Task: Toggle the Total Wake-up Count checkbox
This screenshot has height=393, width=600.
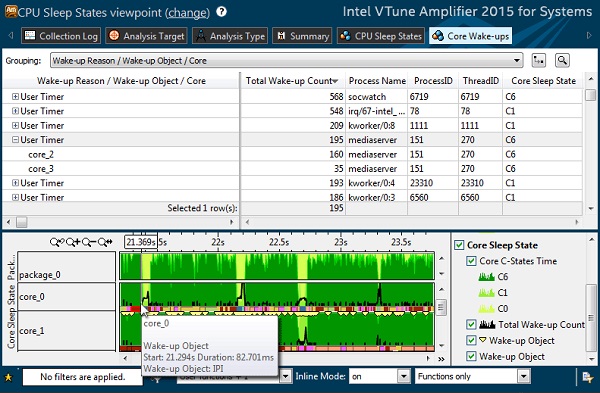Action: 471,325
